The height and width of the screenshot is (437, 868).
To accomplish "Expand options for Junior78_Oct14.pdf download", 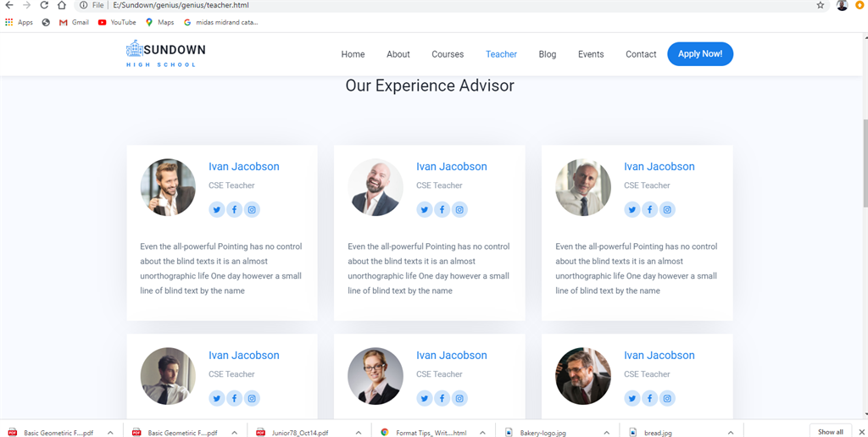I will click(359, 433).
